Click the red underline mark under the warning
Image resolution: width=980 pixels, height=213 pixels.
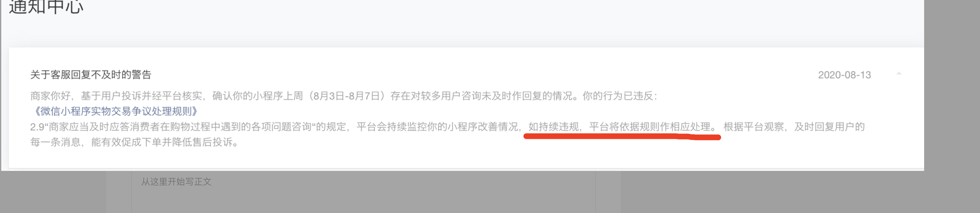click(622, 137)
